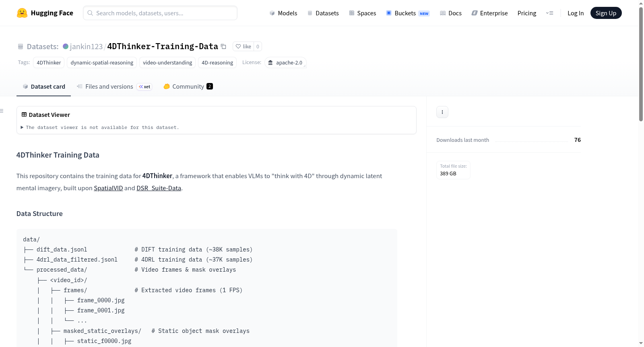Image resolution: width=644 pixels, height=347 pixels.
Task: Navigate to Buckets
Action: coord(408,13)
